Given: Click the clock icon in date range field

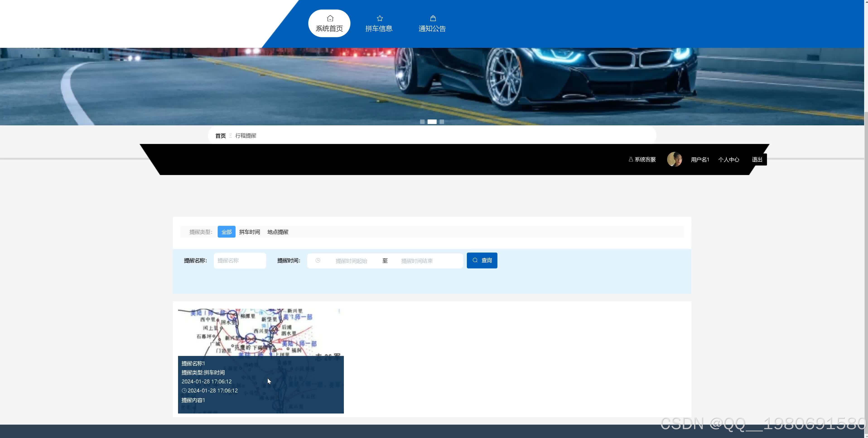Looking at the screenshot, I should [318, 260].
